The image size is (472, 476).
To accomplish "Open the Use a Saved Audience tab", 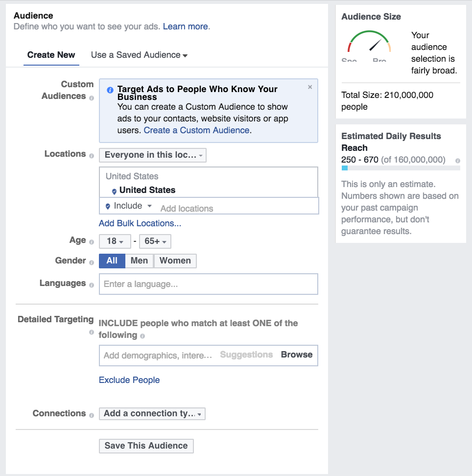I will coord(139,55).
